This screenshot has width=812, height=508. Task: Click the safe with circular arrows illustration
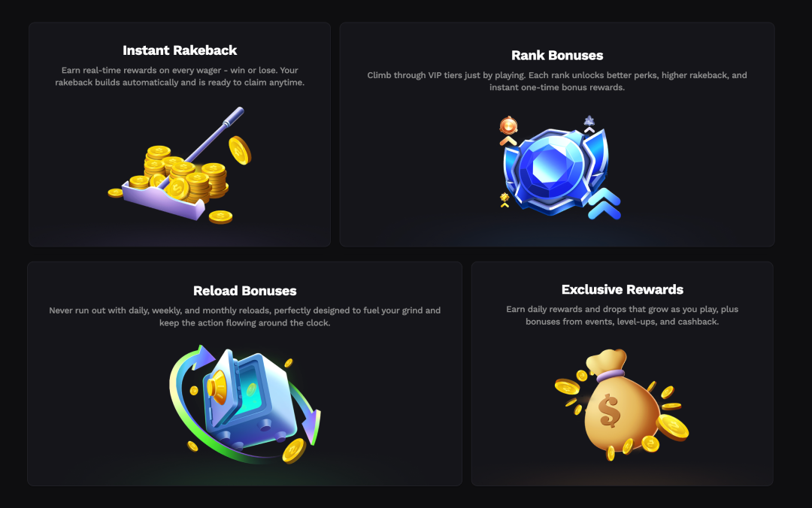[245, 404]
